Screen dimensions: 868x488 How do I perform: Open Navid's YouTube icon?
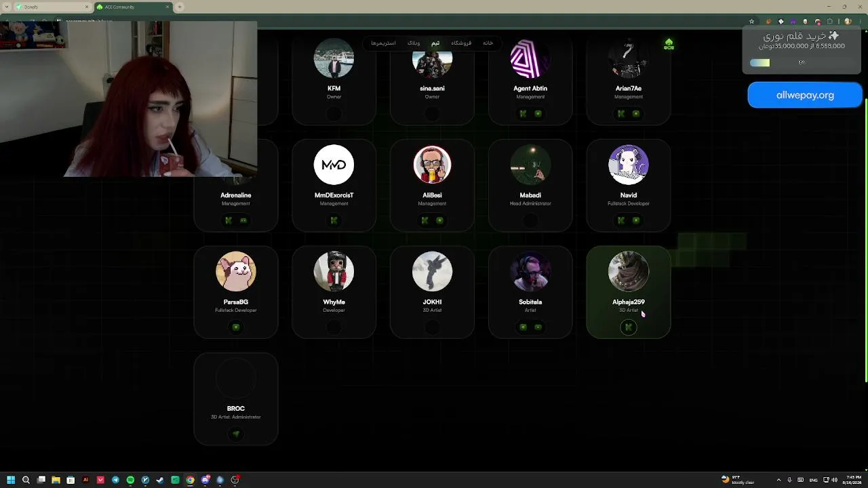tap(636, 220)
